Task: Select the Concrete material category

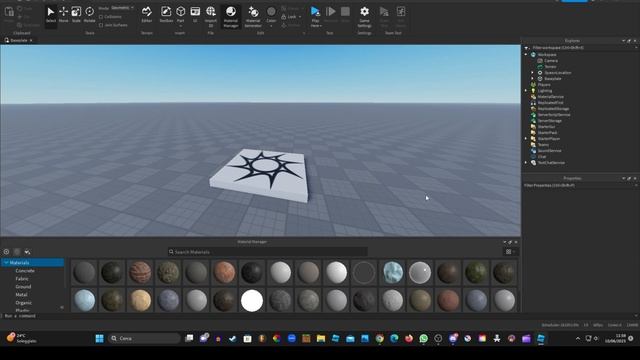Action: [25, 271]
